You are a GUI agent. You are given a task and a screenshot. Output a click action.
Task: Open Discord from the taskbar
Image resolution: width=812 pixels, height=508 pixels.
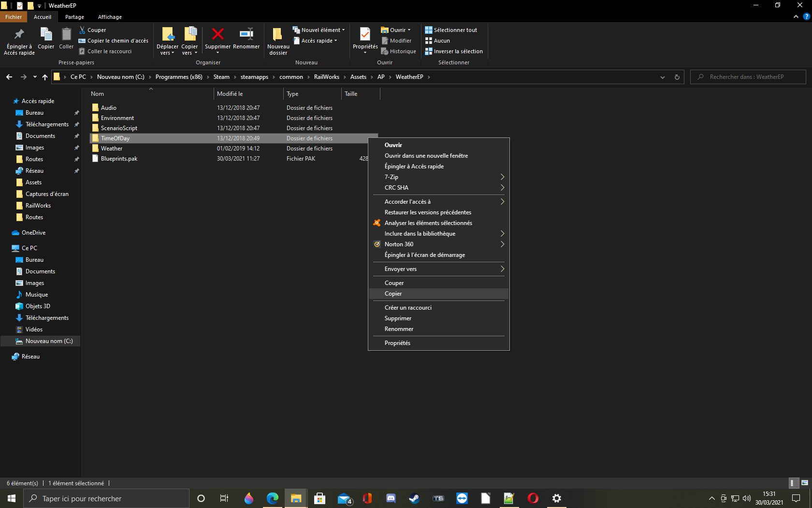[391, 498]
